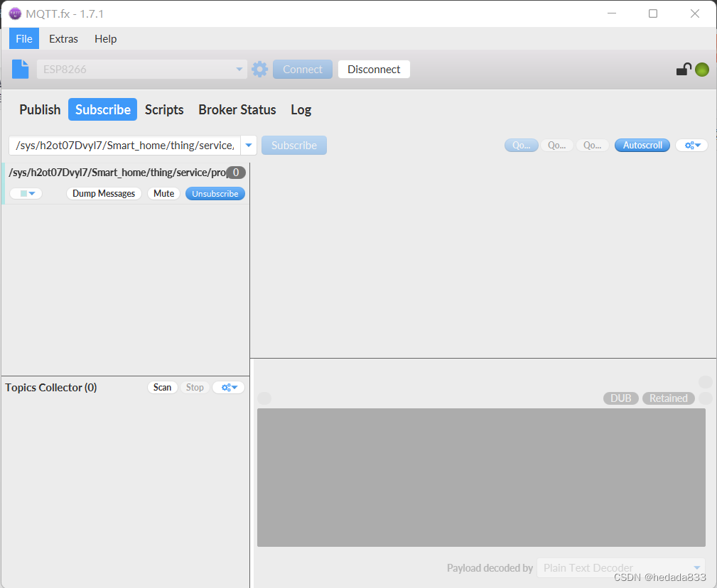Select the first highlighted QoS toggle
This screenshot has height=588, width=717.
coord(522,146)
